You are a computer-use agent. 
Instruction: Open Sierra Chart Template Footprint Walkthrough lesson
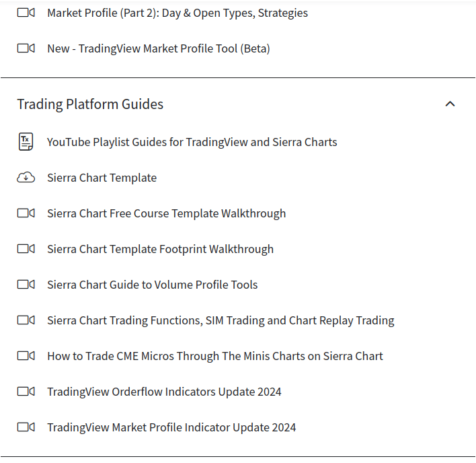click(x=161, y=249)
